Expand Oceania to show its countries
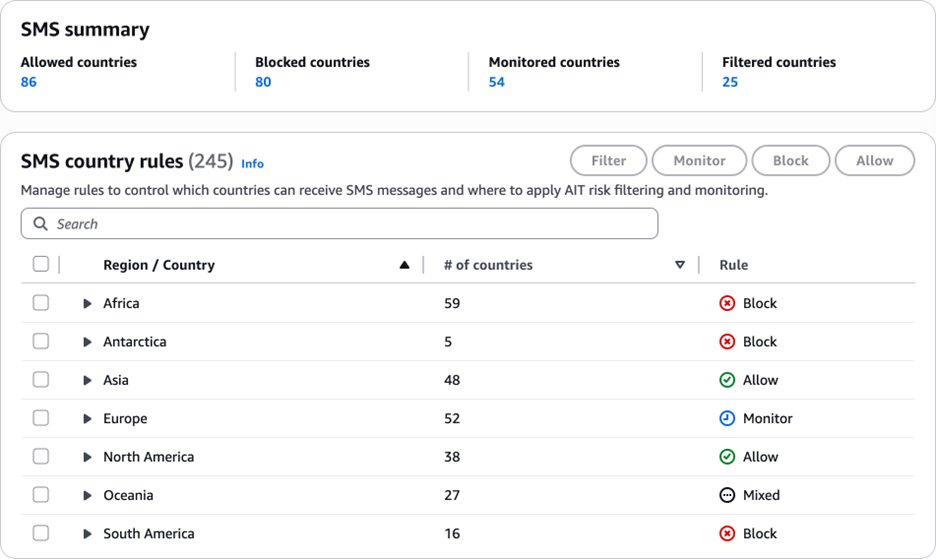936x559 pixels. point(87,495)
